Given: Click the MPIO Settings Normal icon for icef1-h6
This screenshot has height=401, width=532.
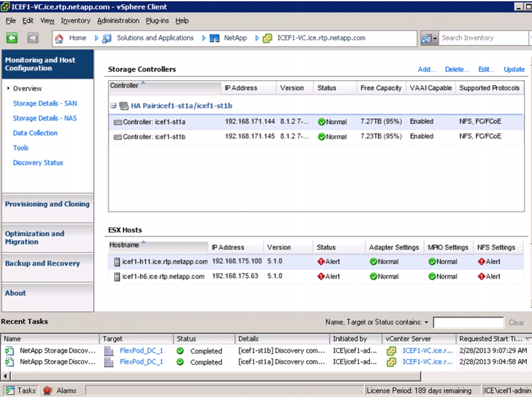Looking at the screenshot, I should [x=432, y=276].
